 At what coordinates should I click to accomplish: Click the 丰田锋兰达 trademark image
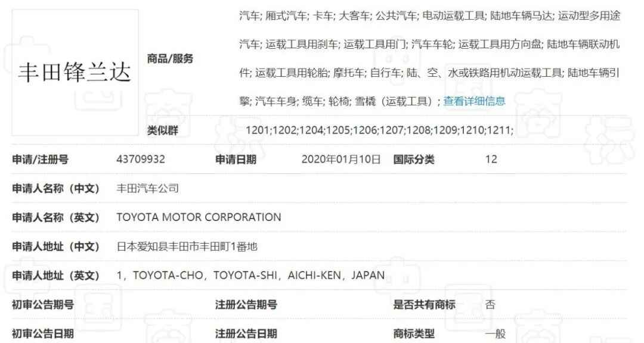pos(75,73)
